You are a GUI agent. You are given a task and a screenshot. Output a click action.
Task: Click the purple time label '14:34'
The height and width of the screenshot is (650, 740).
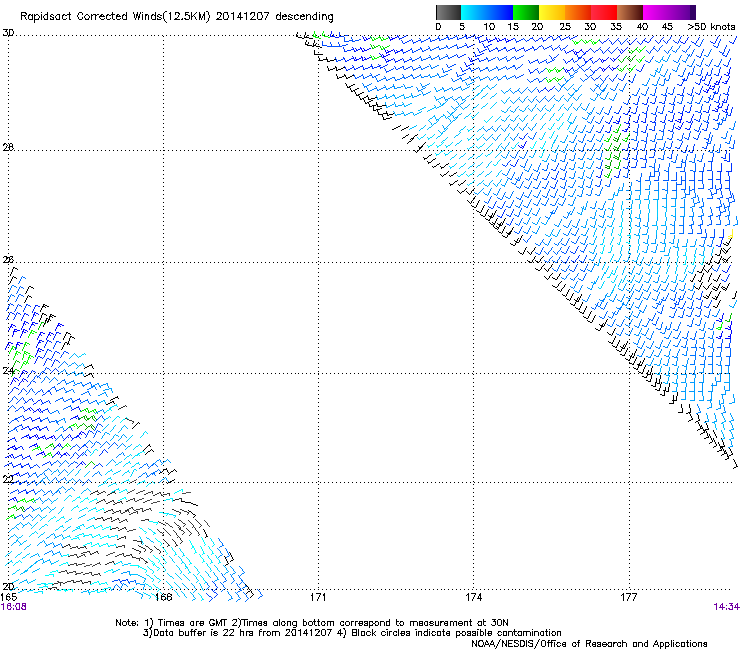pyautogui.click(x=726, y=607)
